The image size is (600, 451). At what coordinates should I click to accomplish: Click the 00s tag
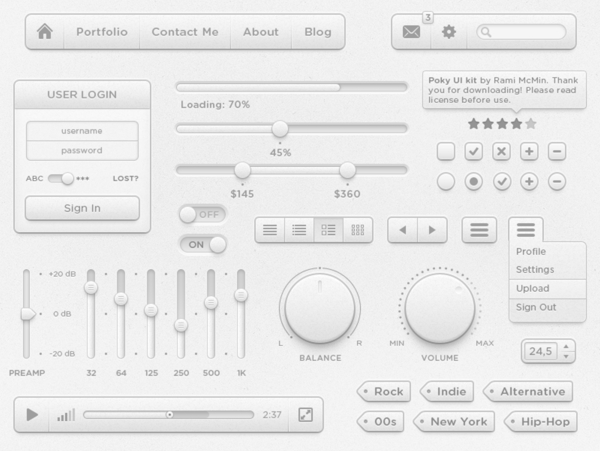380,422
